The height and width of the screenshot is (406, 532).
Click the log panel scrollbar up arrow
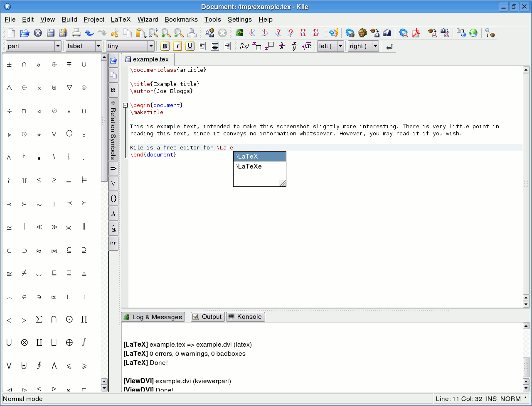pyautogui.click(x=526, y=326)
